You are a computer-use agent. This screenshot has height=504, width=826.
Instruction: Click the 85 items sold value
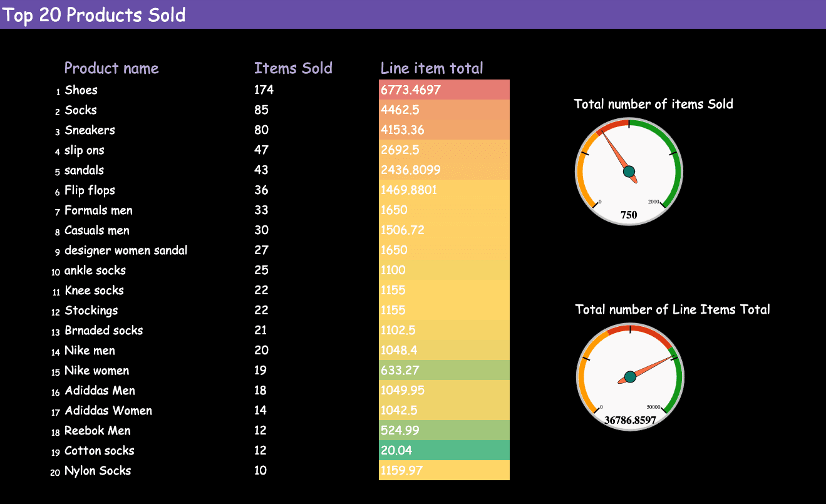coord(261,110)
